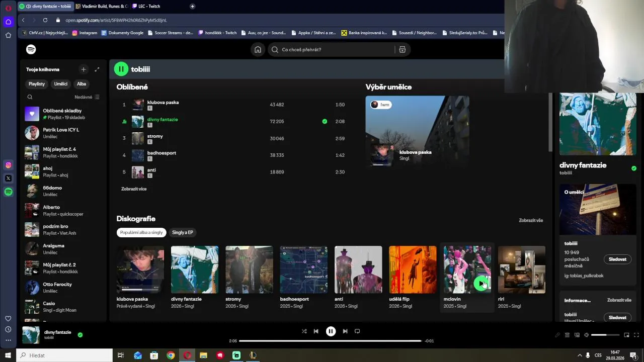
Task: Select track 'stromy' in popular list
Action: click(x=233, y=138)
